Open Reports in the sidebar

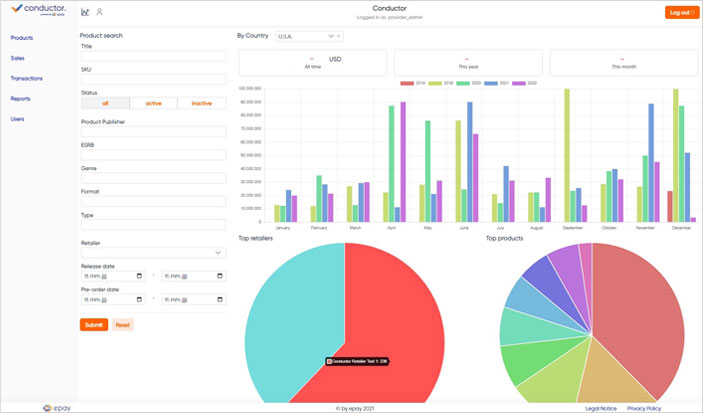point(20,98)
